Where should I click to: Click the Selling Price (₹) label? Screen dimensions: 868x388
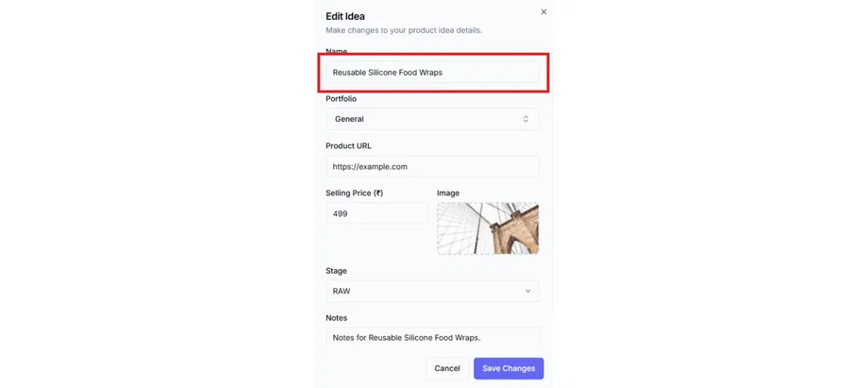(355, 193)
